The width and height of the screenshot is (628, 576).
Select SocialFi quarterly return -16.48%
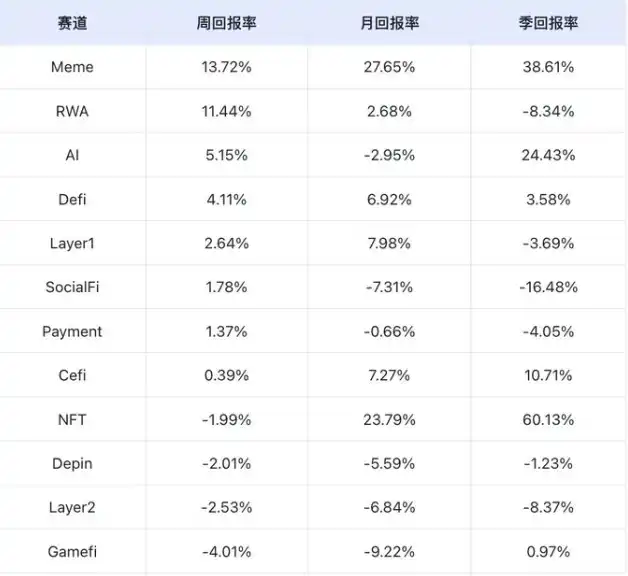(x=548, y=287)
